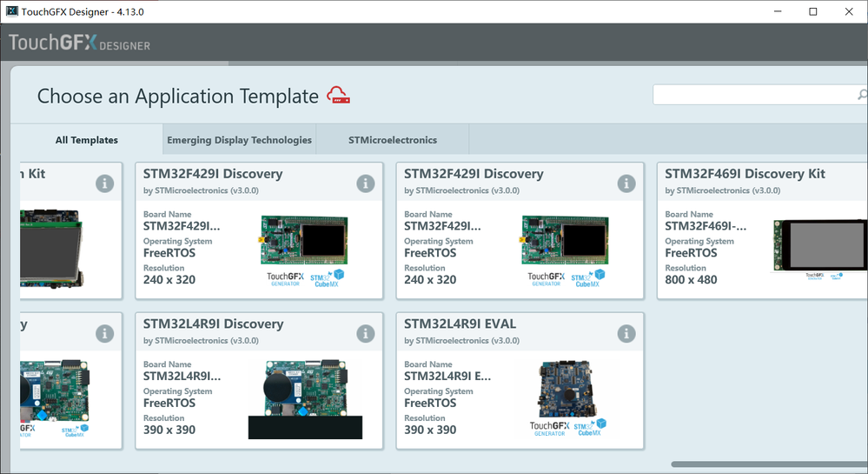Click board name STM32L4R9I E... text
This screenshot has height=474, width=868.
click(447, 376)
